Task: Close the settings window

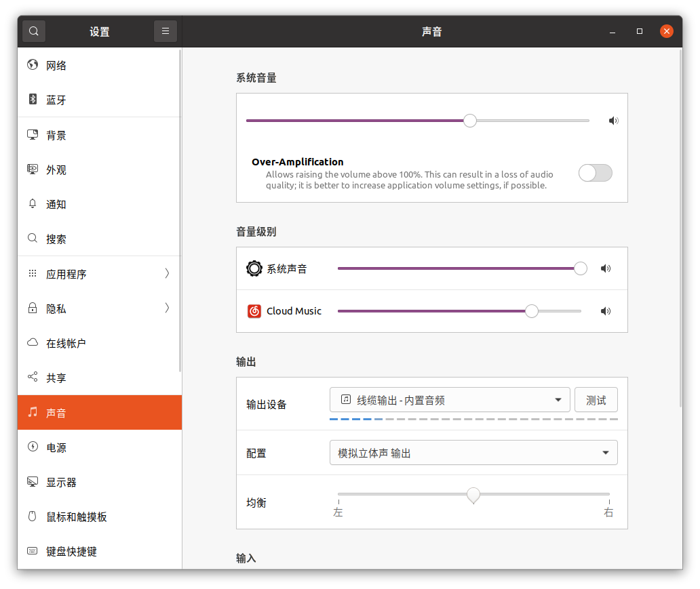Action: 667,31
